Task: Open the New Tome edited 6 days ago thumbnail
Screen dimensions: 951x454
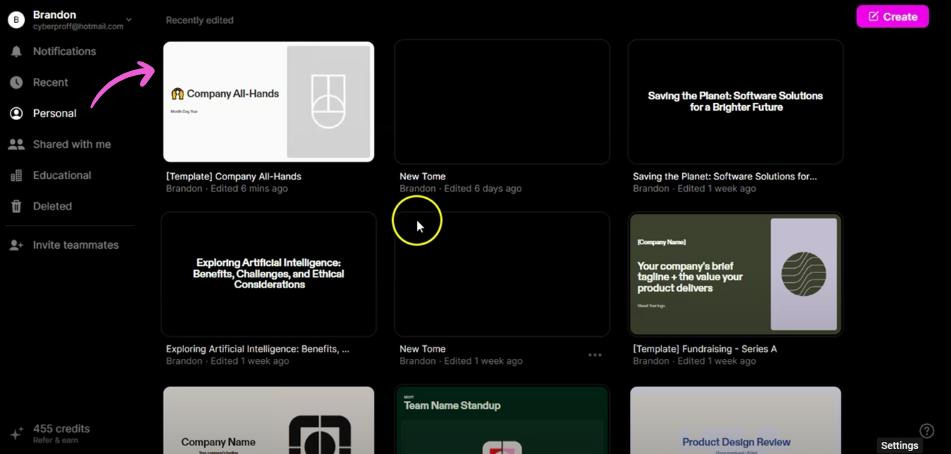Action: (502, 102)
